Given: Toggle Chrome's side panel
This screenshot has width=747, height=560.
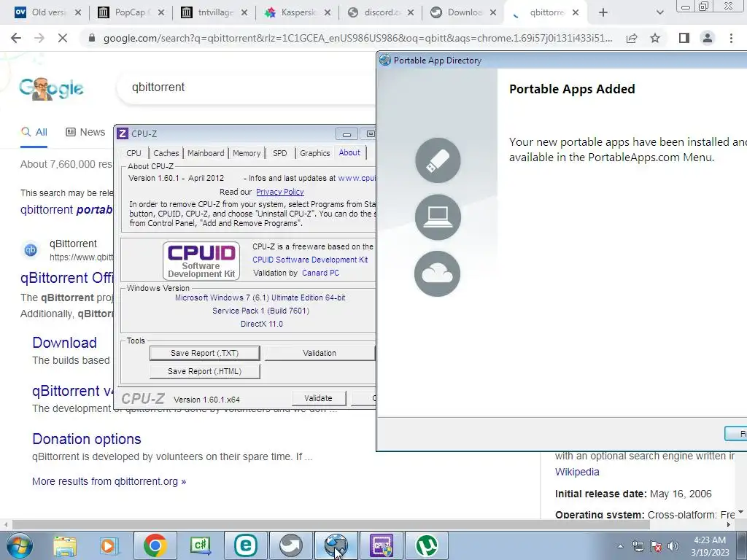Looking at the screenshot, I should pyautogui.click(x=684, y=38).
